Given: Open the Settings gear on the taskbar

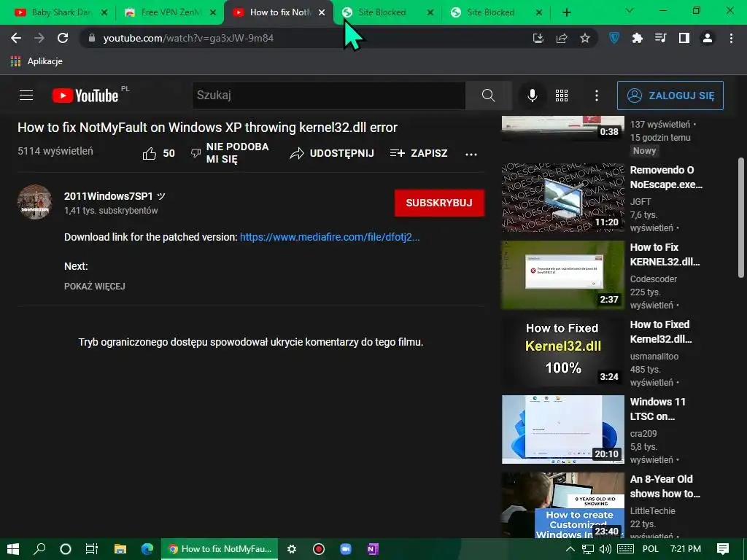Looking at the screenshot, I should point(292,549).
